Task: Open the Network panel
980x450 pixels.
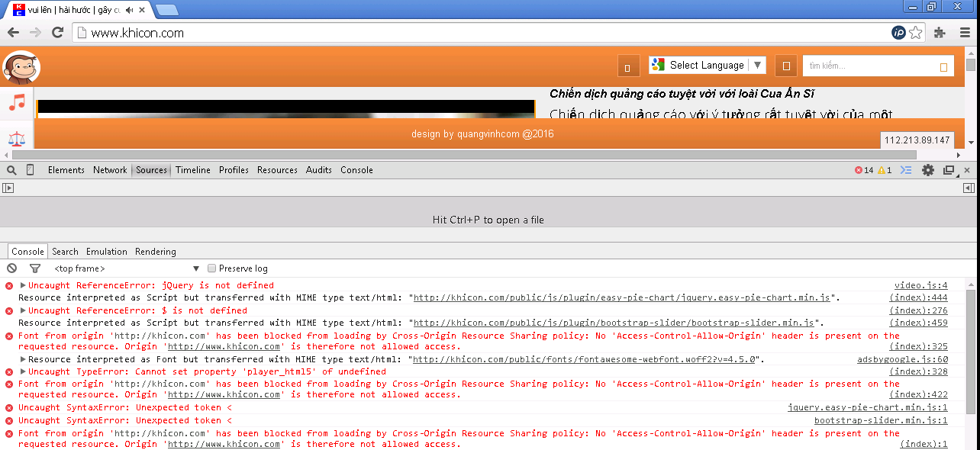Action: point(110,170)
